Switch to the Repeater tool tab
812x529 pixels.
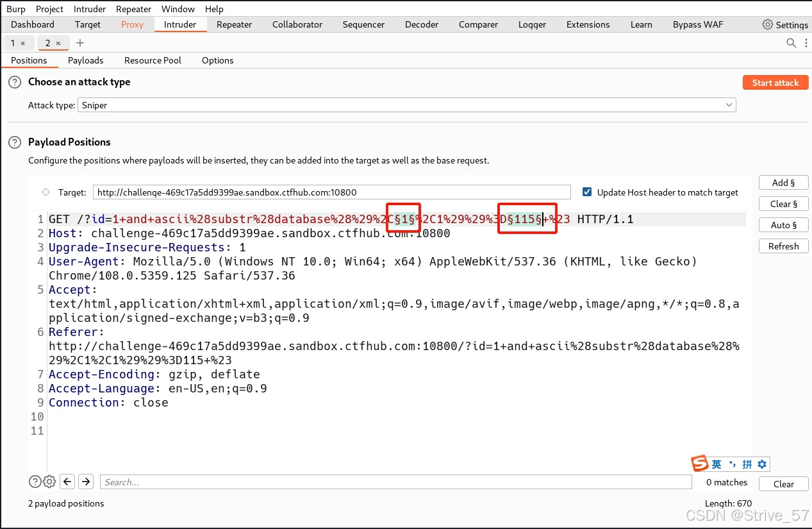[x=235, y=24]
